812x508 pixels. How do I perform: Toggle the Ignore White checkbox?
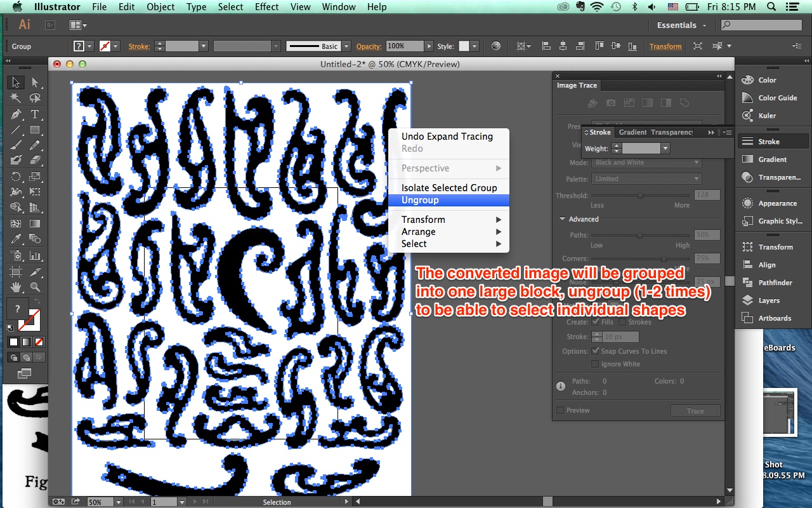595,364
